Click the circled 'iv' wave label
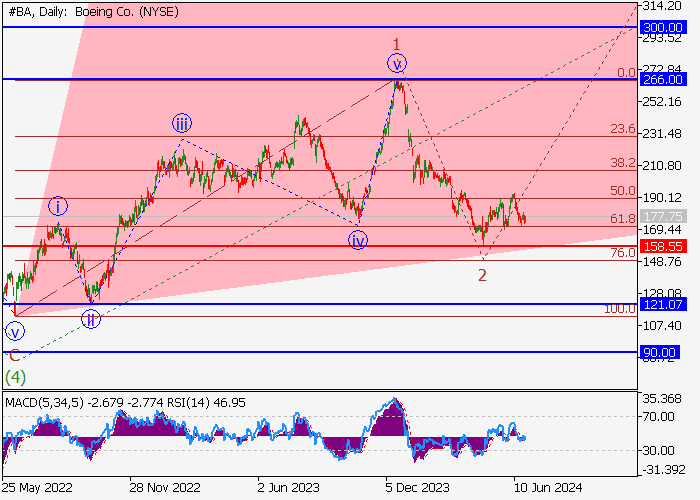The image size is (700, 500). pyautogui.click(x=358, y=240)
